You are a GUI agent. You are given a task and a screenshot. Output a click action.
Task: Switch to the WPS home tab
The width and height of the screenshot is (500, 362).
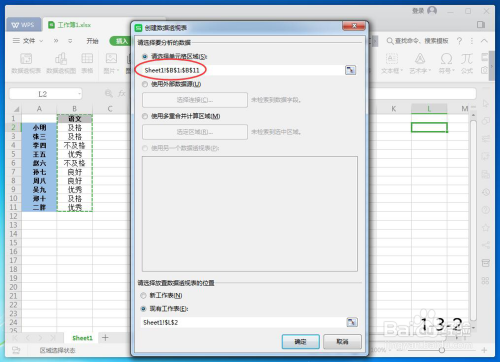tap(23, 25)
